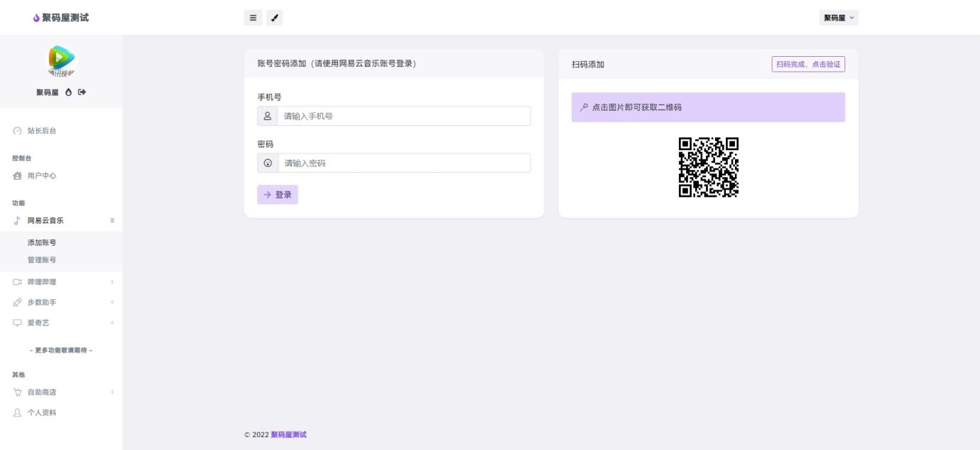Viewport: 980px width, 450px height.
Task: Click the lock icon beside password field
Action: 268,163
